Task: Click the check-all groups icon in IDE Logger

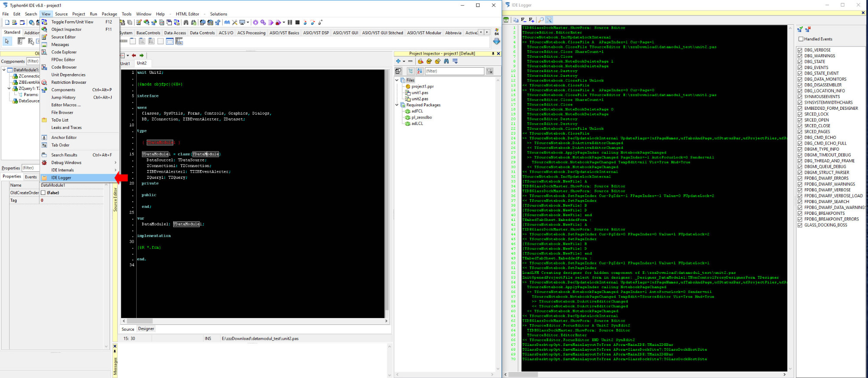Action: point(800,30)
